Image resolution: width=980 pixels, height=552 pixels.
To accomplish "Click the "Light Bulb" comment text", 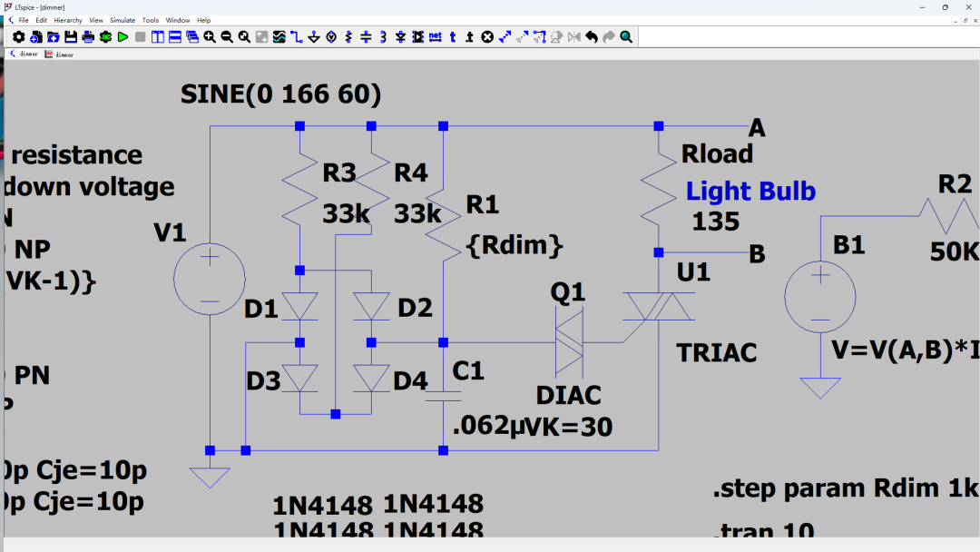I will pyautogui.click(x=750, y=192).
